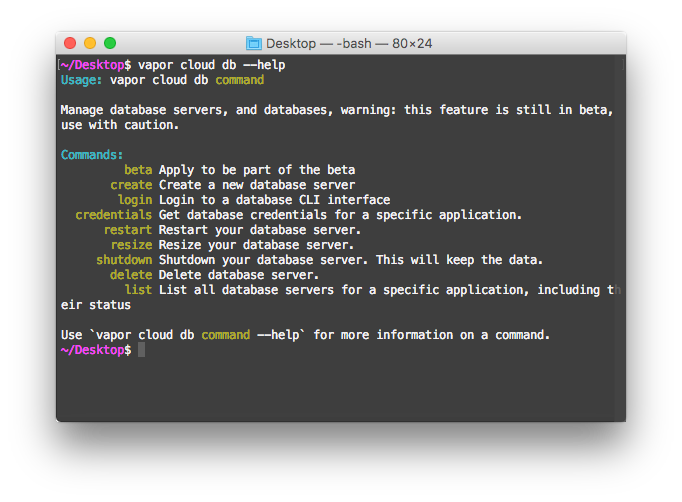Viewport: 682px width, 502px height.
Task: Maximize the terminal with the green button
Action: tap(110, 43)
